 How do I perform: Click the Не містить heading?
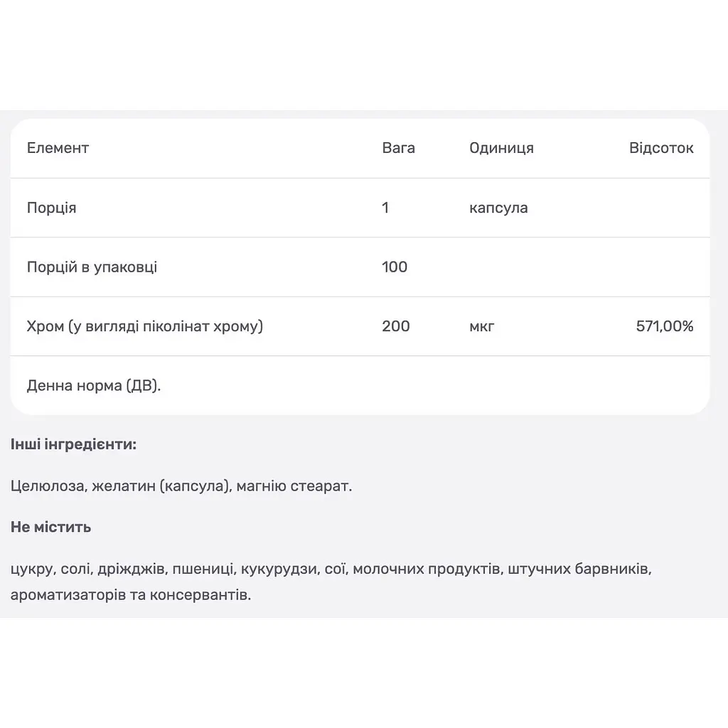click(x=50, y=528)
